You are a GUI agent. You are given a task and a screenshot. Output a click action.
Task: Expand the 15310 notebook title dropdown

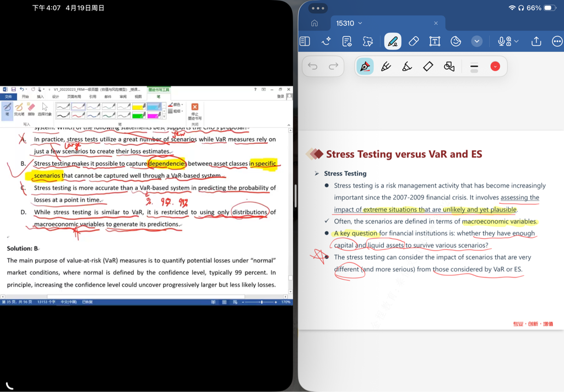click(x=360, y=23)
